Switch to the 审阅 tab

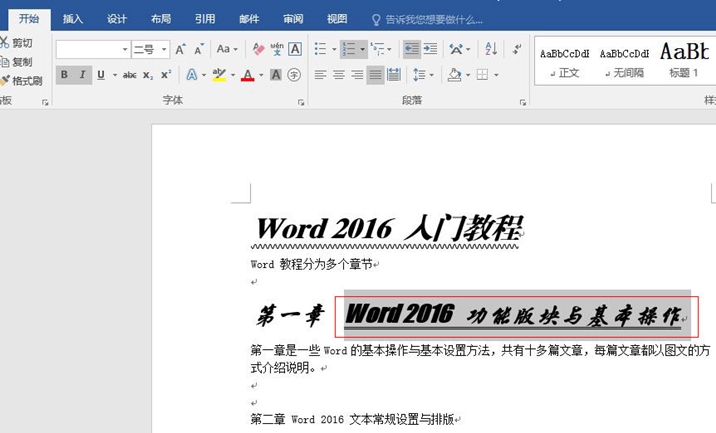click(x=293, y=19)
